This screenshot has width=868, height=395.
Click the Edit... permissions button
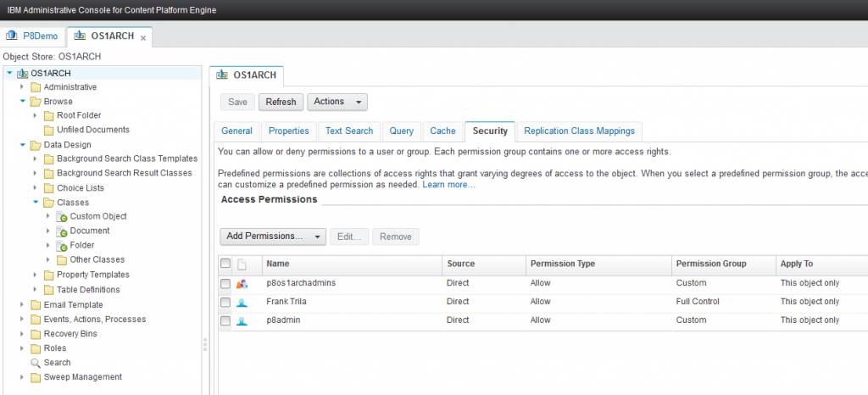349,236
